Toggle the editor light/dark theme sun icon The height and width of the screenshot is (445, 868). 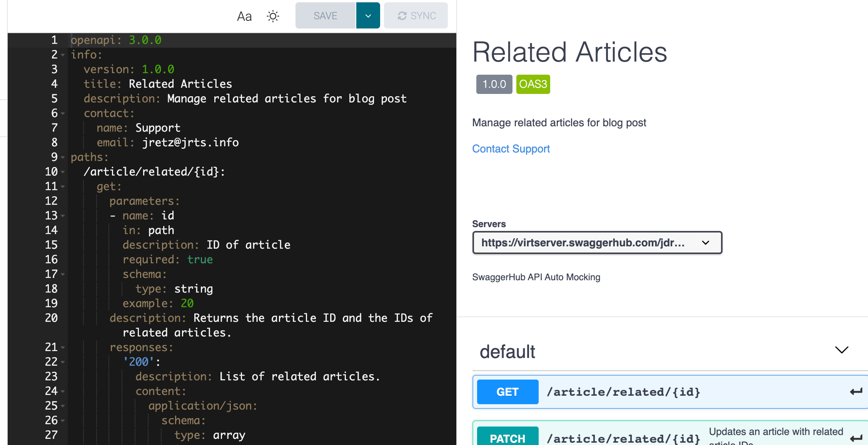click(273, 16)
